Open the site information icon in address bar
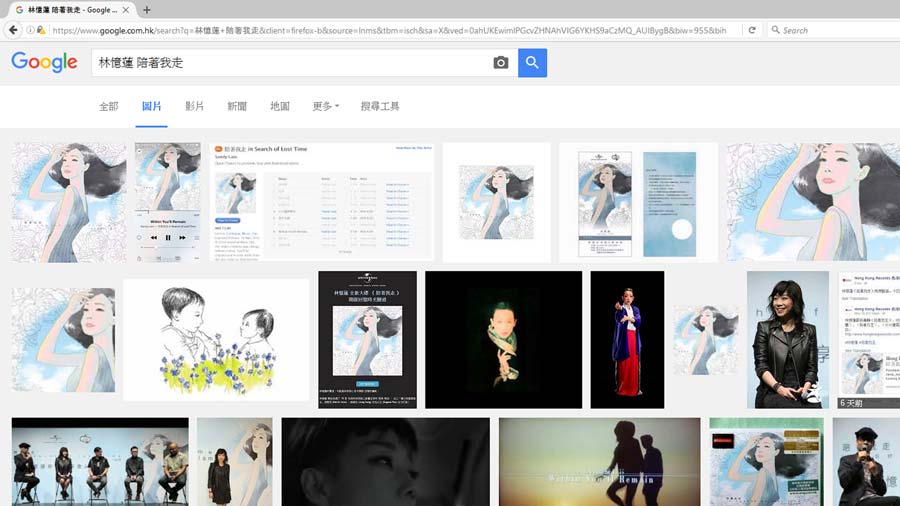This screenshot has width=900, height=506. pos(30,30)
